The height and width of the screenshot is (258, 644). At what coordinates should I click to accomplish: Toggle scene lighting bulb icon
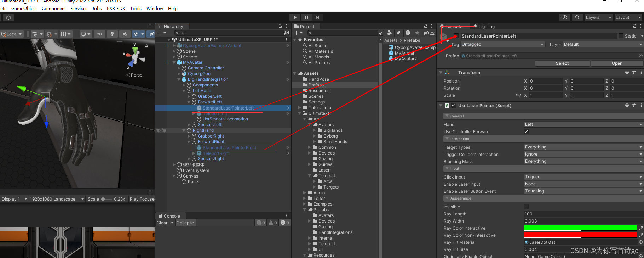(x=112, y=34)
